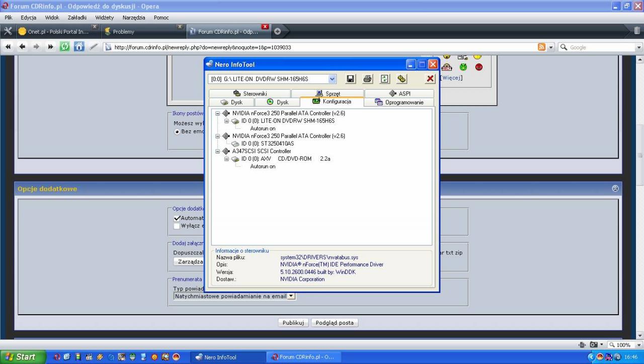Click the [Więcej] smileys link

pos(451,78)
